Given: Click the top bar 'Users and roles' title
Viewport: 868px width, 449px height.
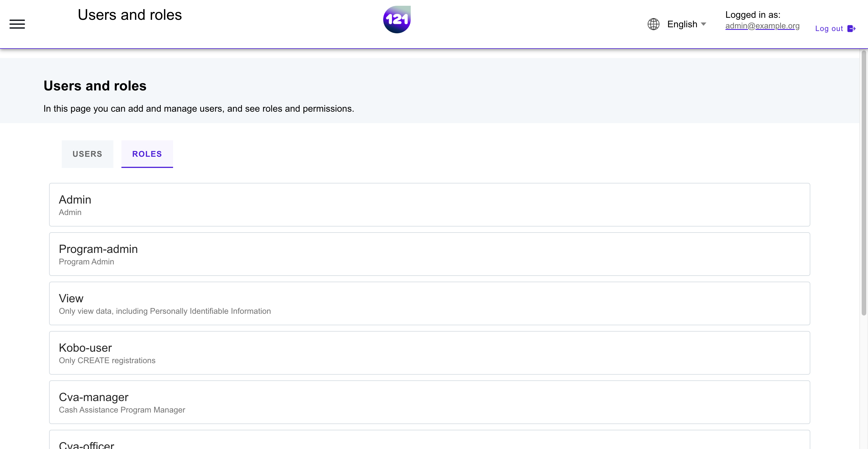Looking at the screenshot, I should (x=130, y=15).
